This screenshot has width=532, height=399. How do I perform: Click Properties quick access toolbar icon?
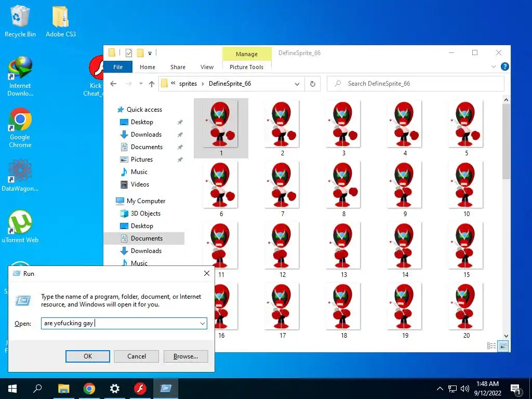point(129,53)
